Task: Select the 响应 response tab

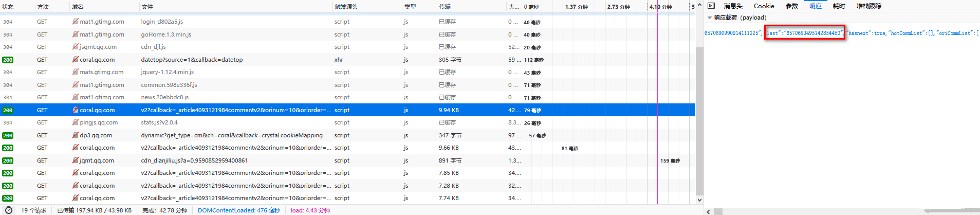Action: 816,6
